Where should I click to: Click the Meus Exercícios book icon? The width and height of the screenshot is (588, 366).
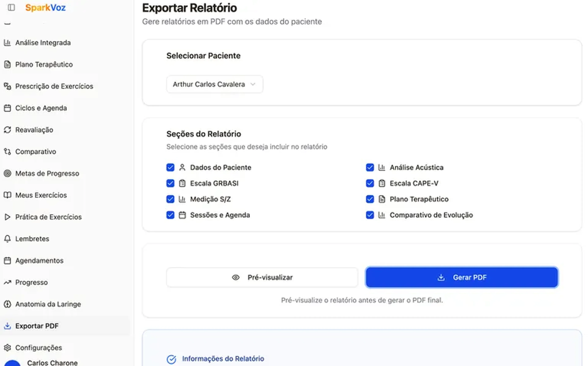coord(8,195)
